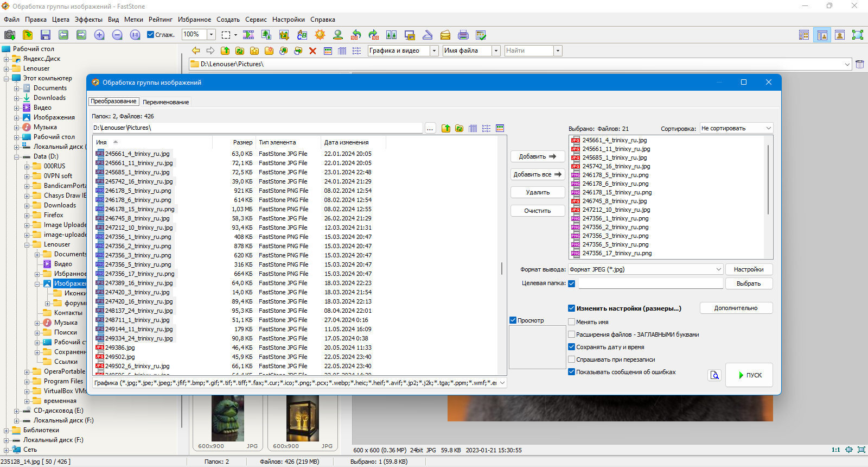
Task: Click the Save (floppy disk) toolbar icon
Action: click(46, 35)
